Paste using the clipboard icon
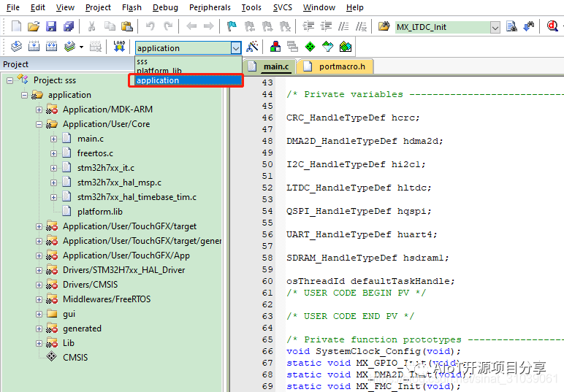 pyautogui.click(x=126, y=26)
